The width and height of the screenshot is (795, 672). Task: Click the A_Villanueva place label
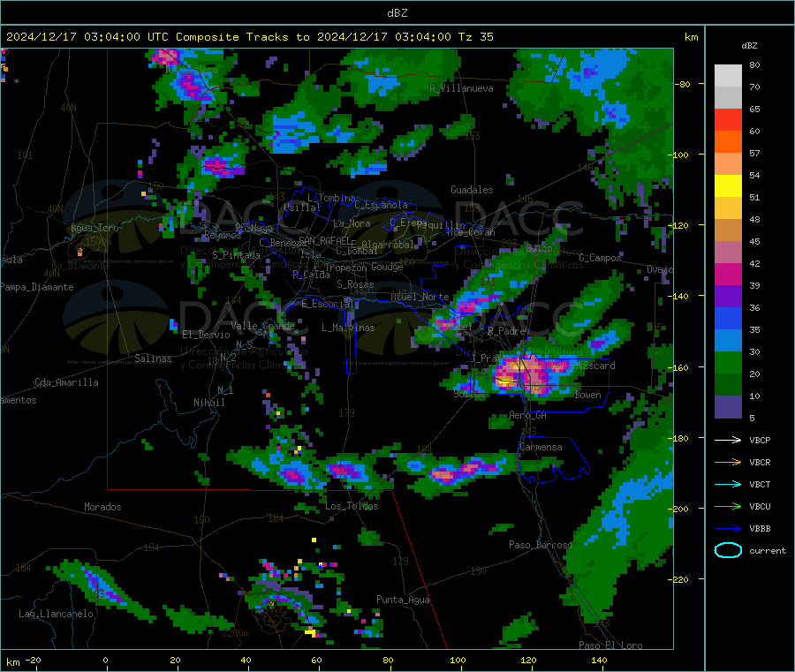(x=461, y=88)
